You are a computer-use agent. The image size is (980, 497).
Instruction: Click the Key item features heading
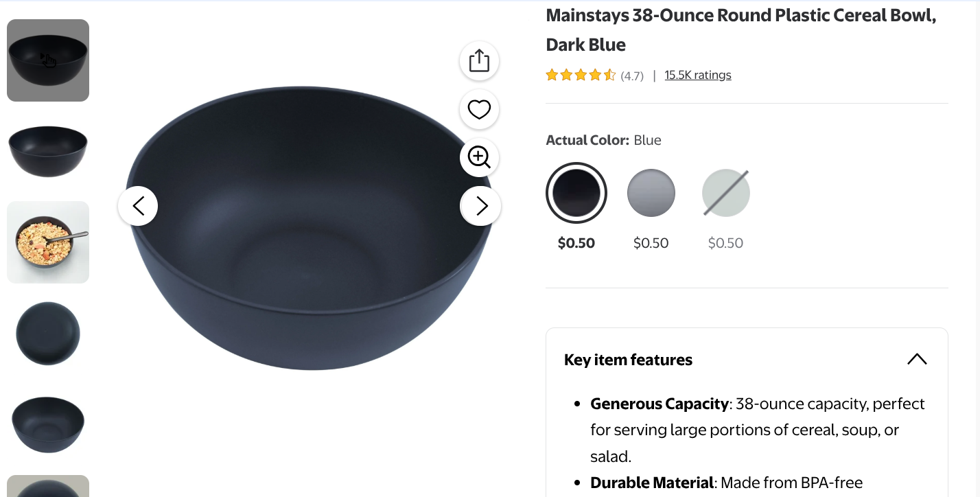click(628, 360)
